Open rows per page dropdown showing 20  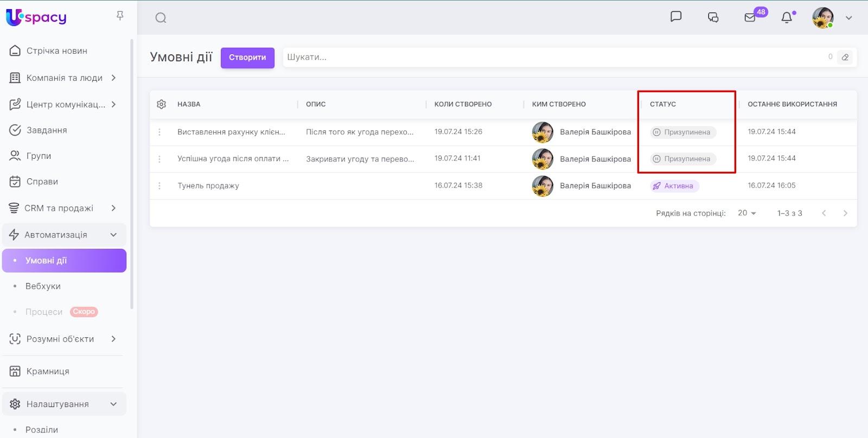click(x=746, y=213)
